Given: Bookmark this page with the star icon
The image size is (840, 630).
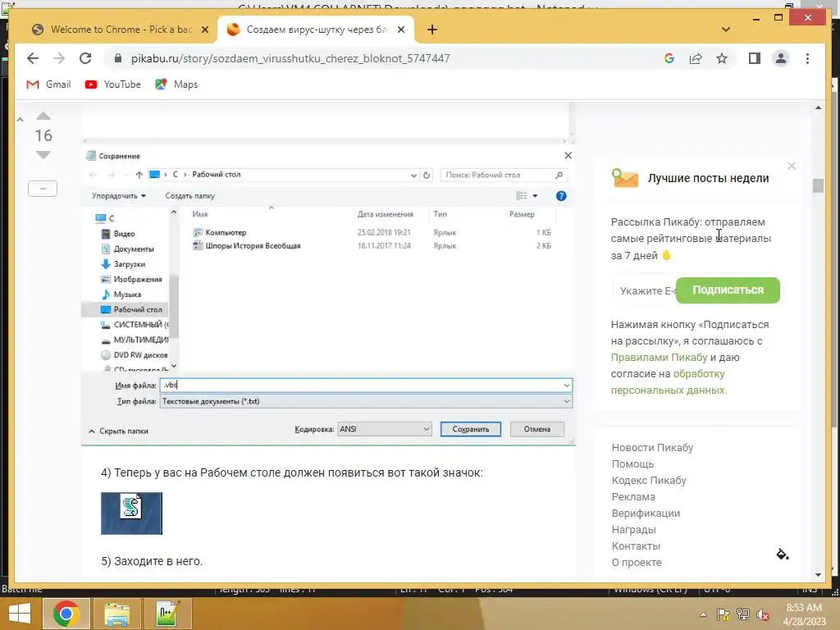Looking at the screenshot, I should (x=722, y=58).
